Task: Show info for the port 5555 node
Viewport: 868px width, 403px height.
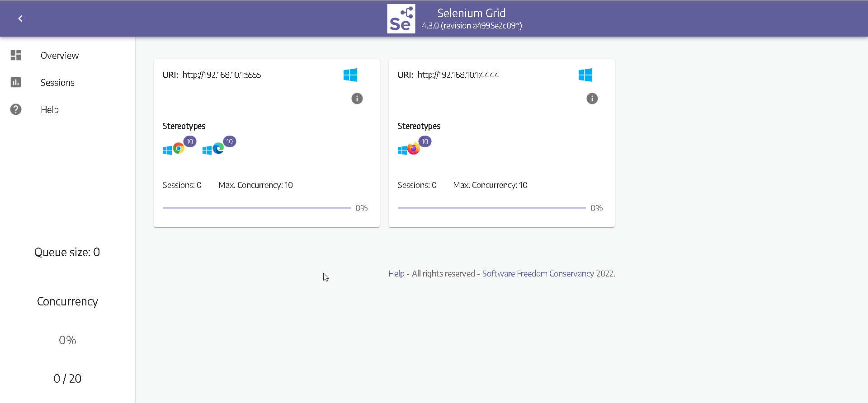Action: pyautogui.click(x=357, y=98)
